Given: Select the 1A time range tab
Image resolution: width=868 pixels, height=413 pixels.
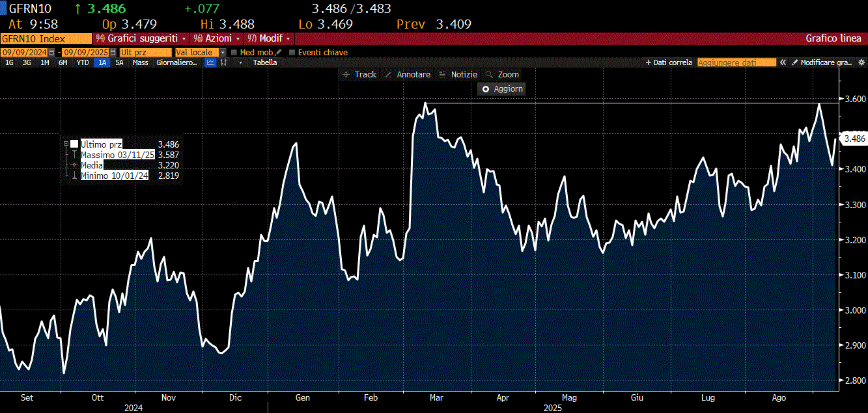Looking at the screenshot, I should 102,62.
